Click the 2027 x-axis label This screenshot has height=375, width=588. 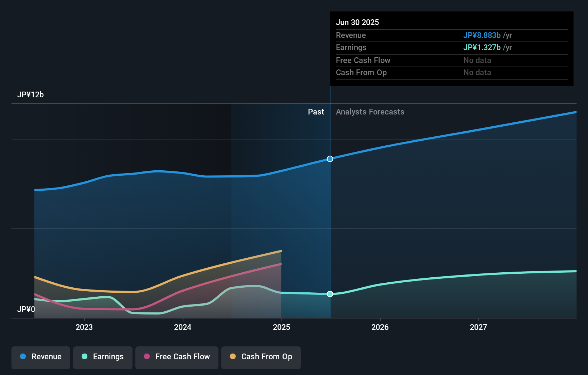click(x=478, y=327)
